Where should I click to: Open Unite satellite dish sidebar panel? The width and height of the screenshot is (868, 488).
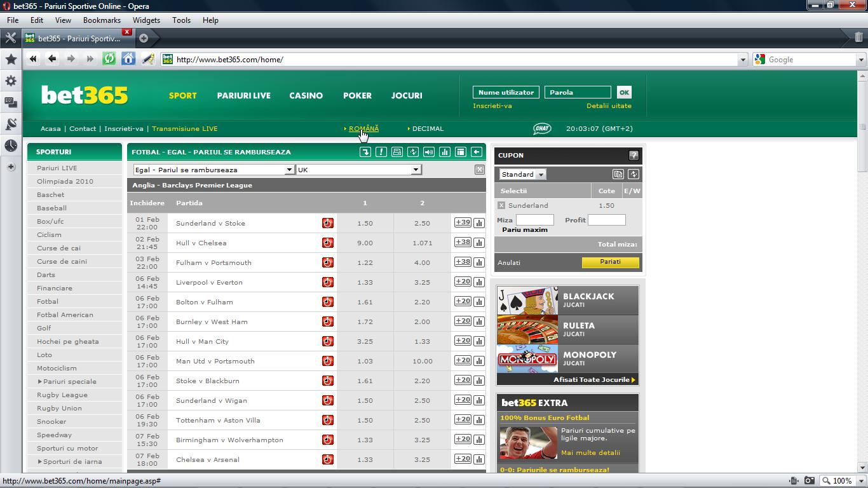pos(11,124)
